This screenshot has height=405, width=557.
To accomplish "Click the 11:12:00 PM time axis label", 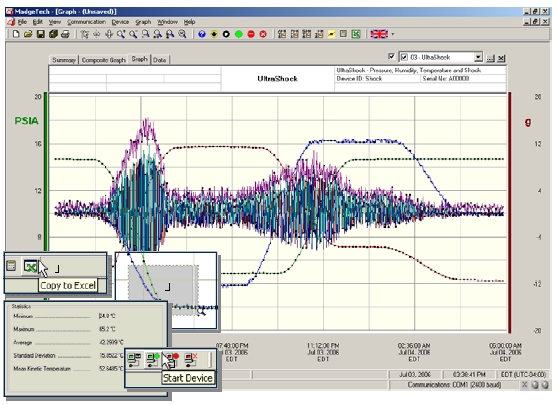I will (x=323, y=352).
